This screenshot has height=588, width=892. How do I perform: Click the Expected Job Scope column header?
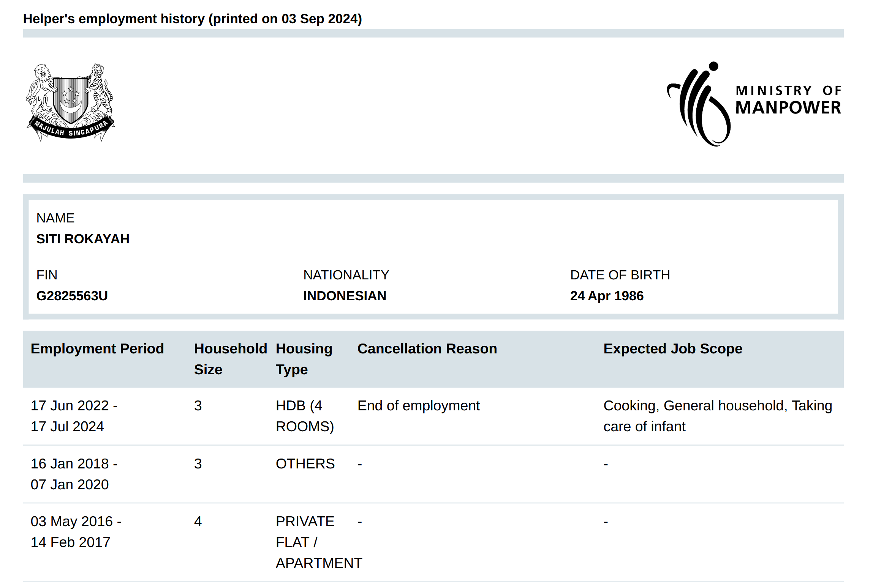click(x=672, y=348)
